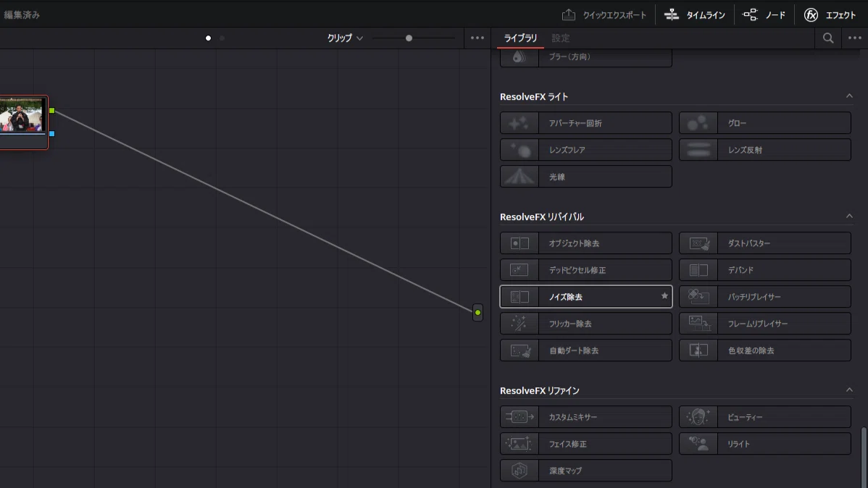This screenshot has height=488, width=868.
Task: Click the Depth Map (深度マップ) icon
Action: (519, 471)
